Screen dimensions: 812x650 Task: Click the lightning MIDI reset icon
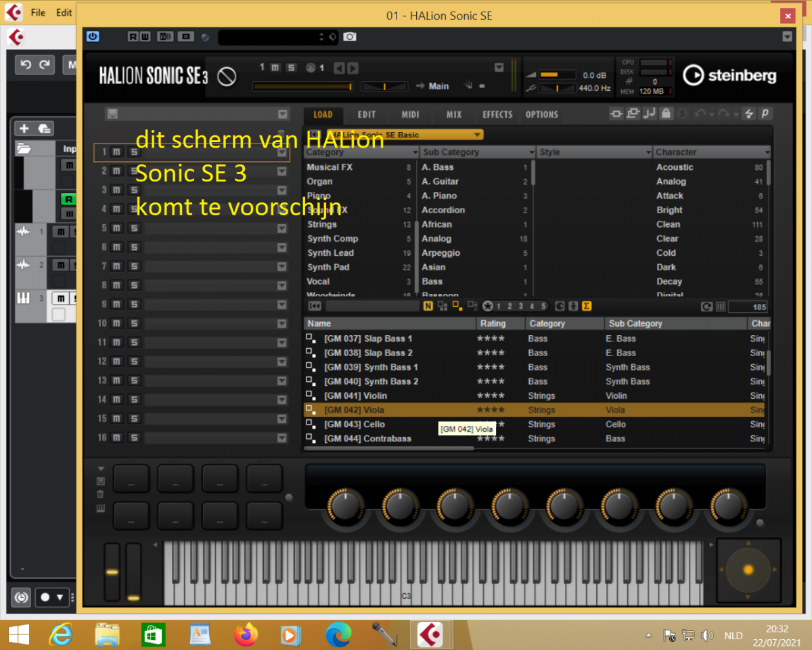[x=749, y=114]
